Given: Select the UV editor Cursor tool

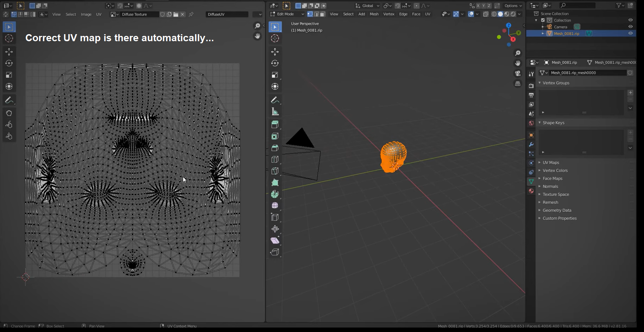Looking at the screenshot, I should click(9, 38).
